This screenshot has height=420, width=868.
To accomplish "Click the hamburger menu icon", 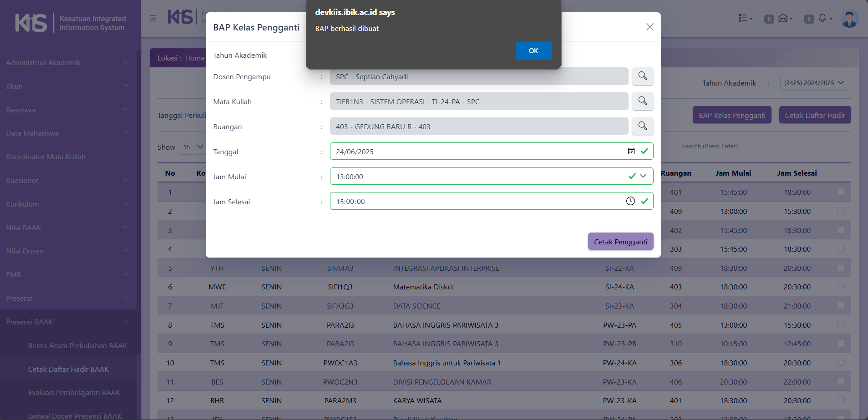I will coord(153,18).
